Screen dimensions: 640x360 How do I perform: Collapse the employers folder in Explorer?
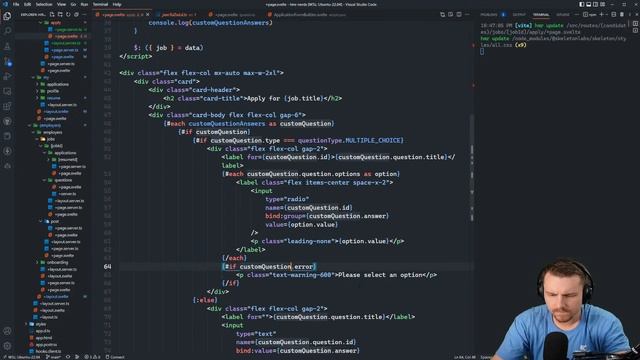click(x=52, y=132)
